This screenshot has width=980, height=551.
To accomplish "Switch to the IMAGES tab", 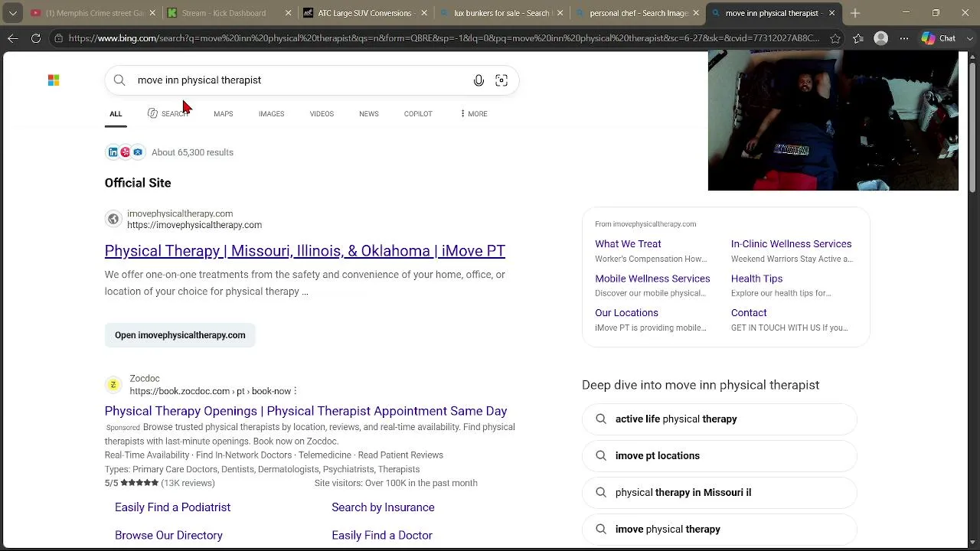I will [271, 114].
